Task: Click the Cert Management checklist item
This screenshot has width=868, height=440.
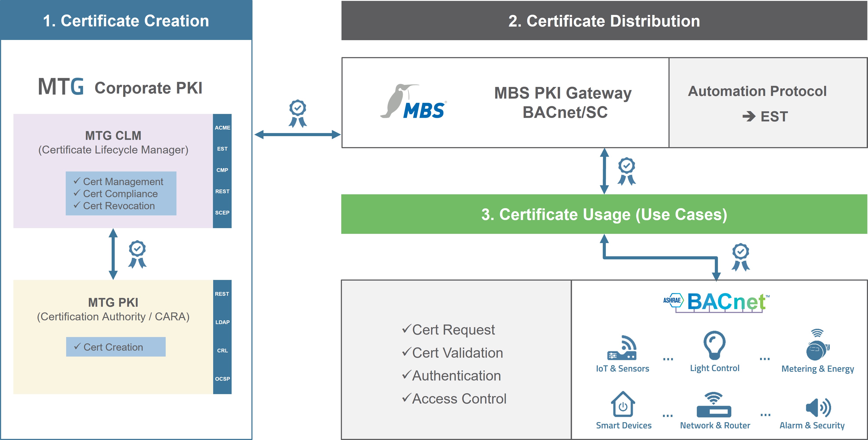Action: point(118,181)
